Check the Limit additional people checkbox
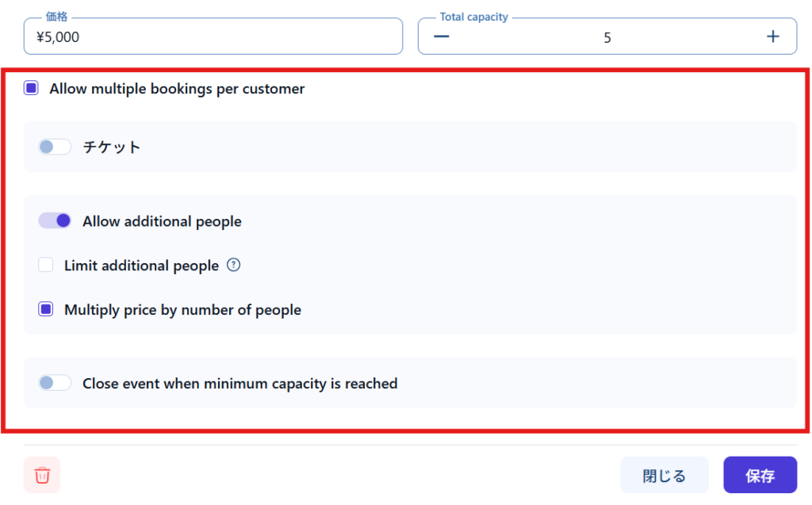The image size is (812, 505). (x=46, y=266)
